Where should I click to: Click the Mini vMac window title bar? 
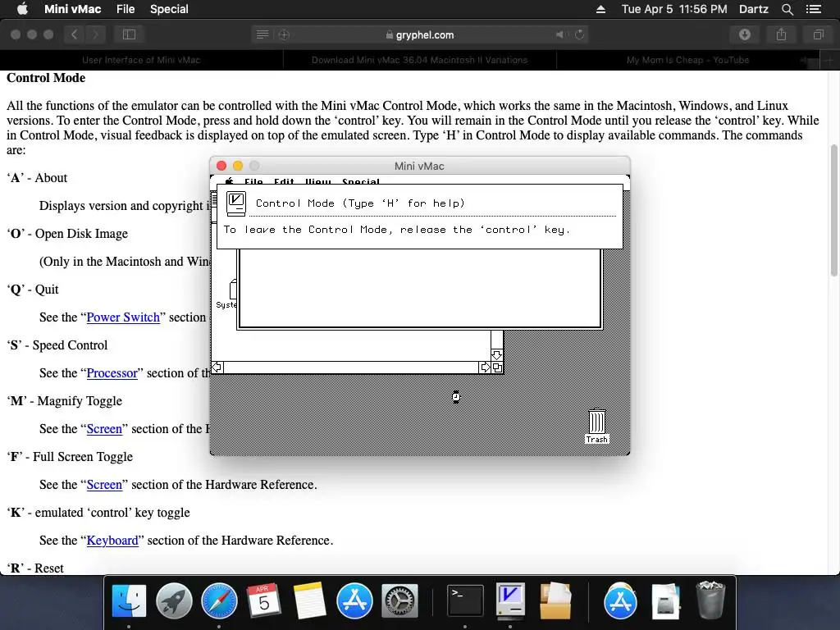tap(419, 166)
